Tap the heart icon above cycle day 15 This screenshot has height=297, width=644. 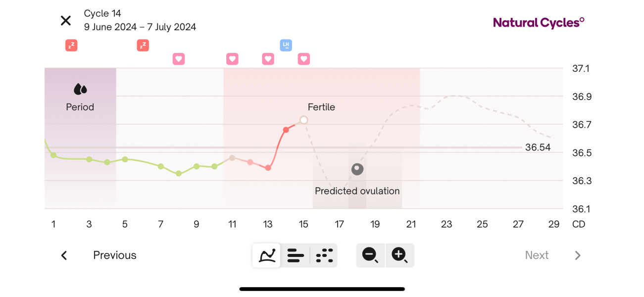point(303,59)
